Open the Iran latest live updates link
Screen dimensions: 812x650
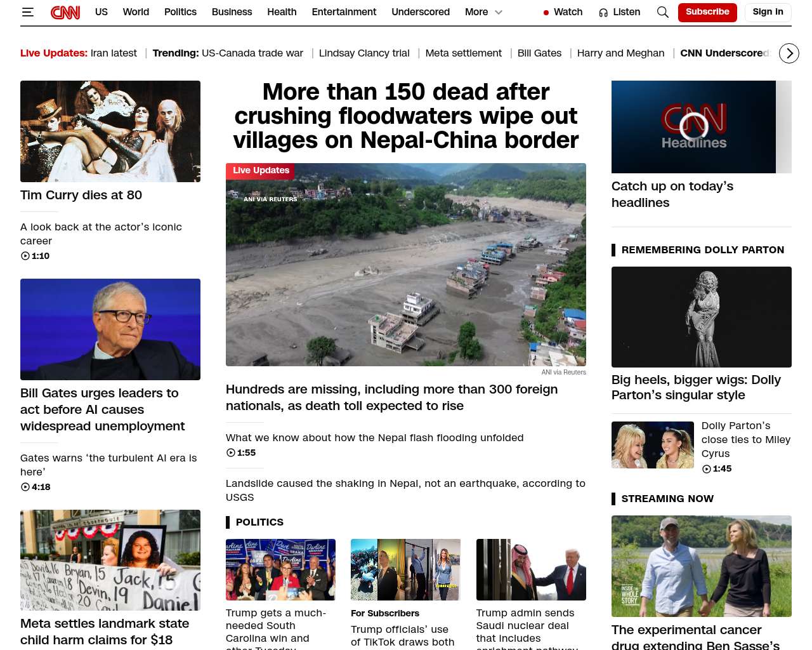click(x=114, y=53)
